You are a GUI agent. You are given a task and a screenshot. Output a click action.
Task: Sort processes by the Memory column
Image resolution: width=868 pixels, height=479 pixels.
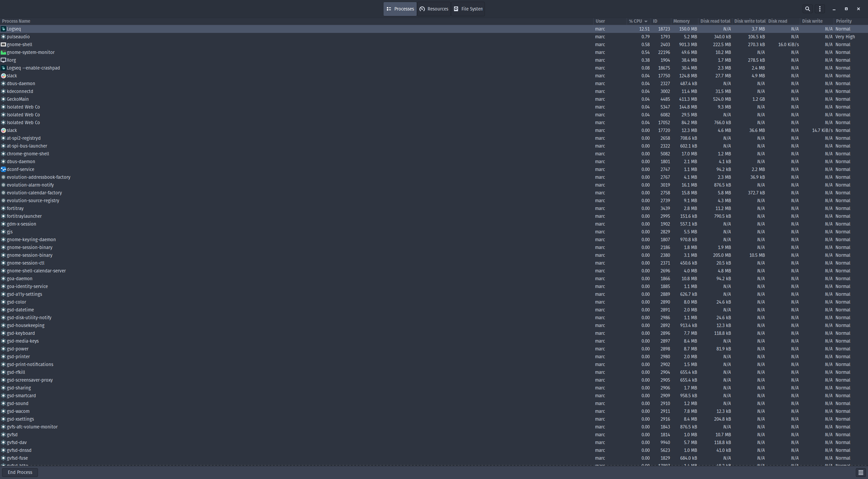(x=682, y=21)
